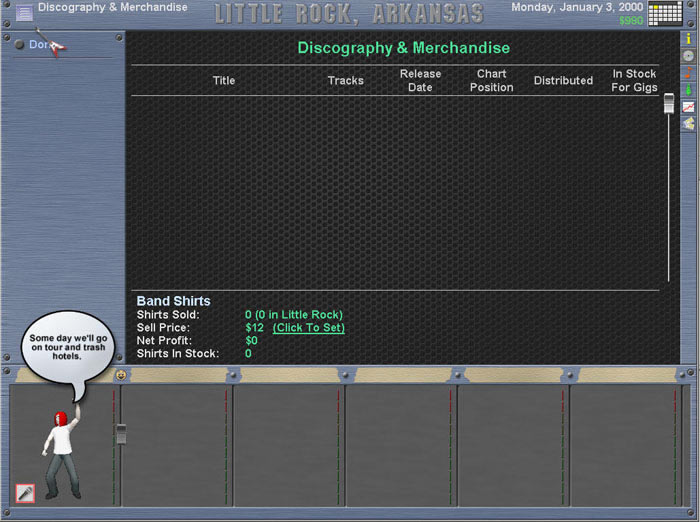This screenshot has height=522, width=700.
Task: Click the bottom icon in the right sidebar
Action: [x=688, y=124]
